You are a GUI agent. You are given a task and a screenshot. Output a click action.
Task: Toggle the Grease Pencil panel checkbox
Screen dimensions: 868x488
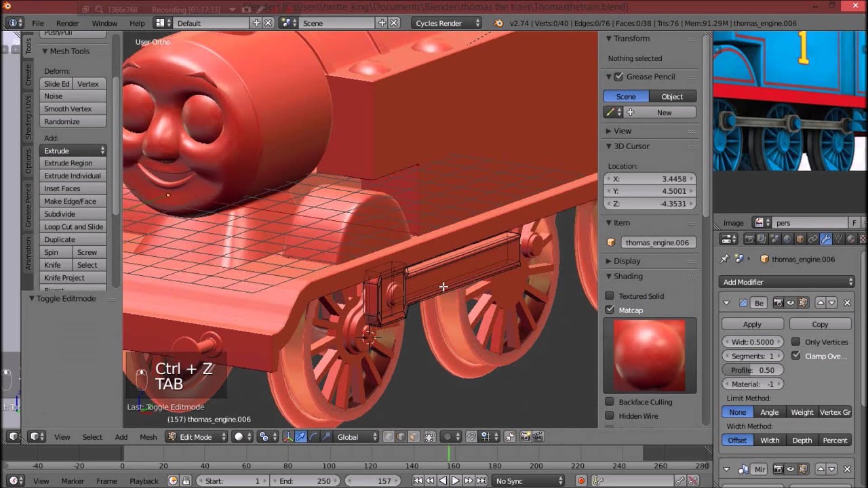tap(618, 77)
